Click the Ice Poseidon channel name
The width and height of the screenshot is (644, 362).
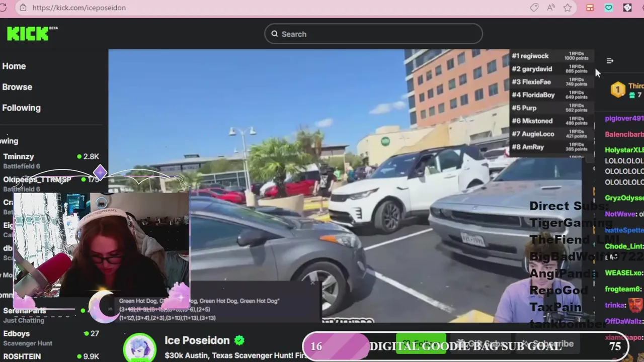pyautogui.click(x=197, y=340)
